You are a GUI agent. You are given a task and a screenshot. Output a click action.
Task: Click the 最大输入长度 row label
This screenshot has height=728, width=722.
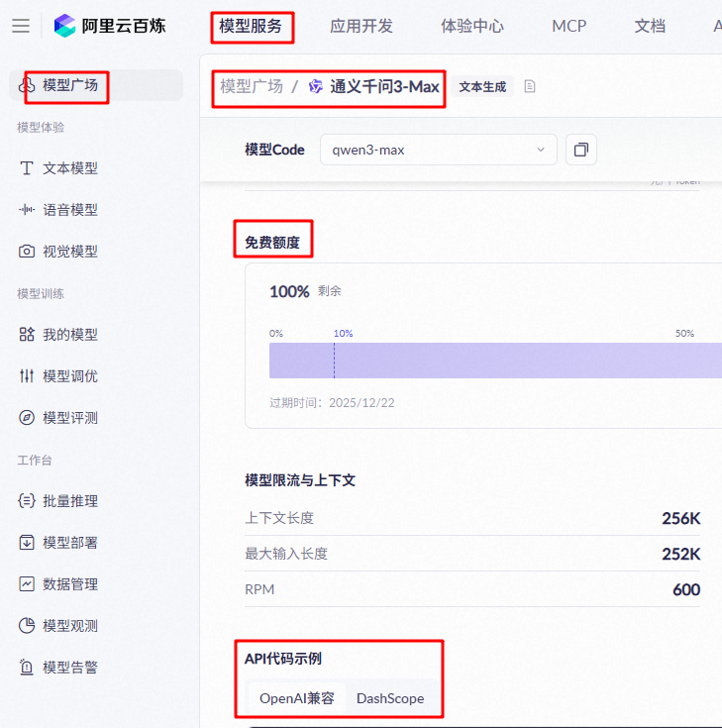tap(286, 554)
